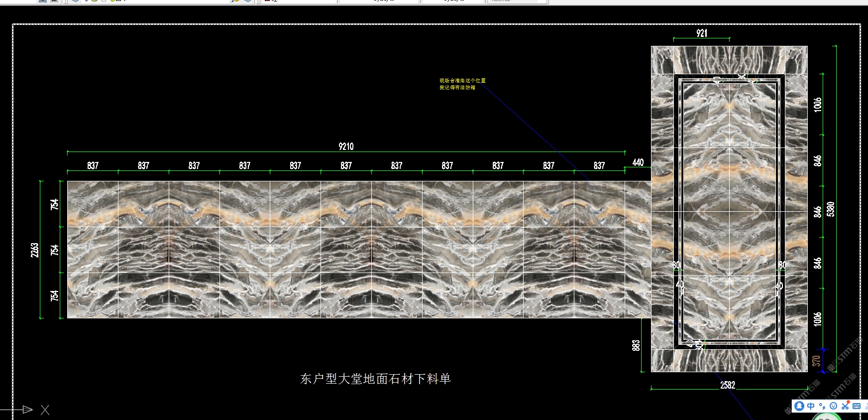This screenshot has height=420, width=868.
Task: Select the 9210 overall dimension text
Action: click(346, 146)
